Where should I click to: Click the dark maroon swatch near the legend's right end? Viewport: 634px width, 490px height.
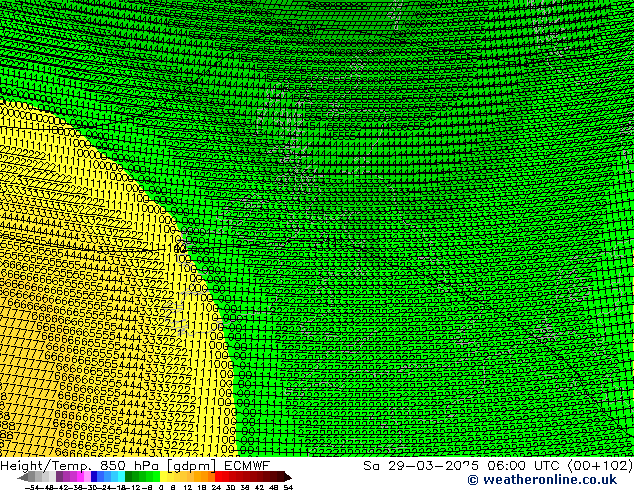click(x=281, y=476)
